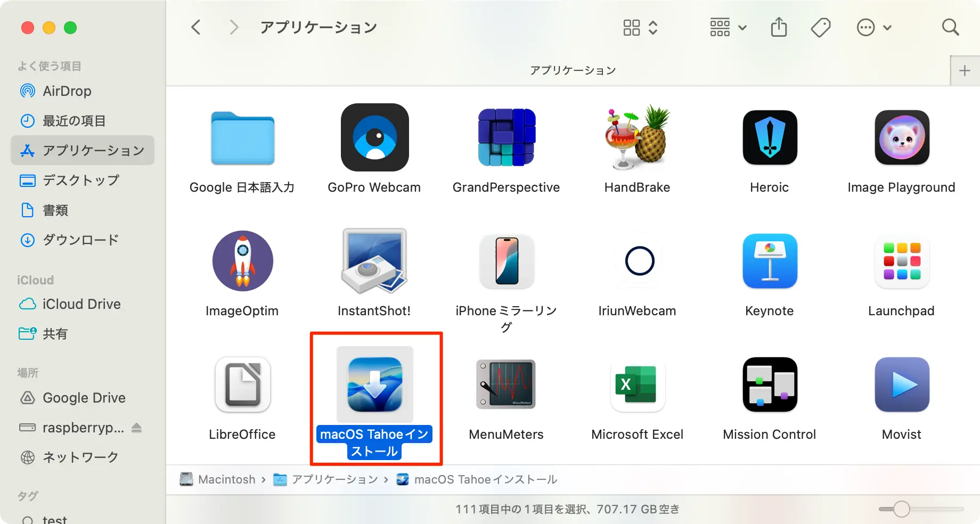Open the search magnifier in toolbar
This screenshot has height=524, width=980.
(950, 27)
